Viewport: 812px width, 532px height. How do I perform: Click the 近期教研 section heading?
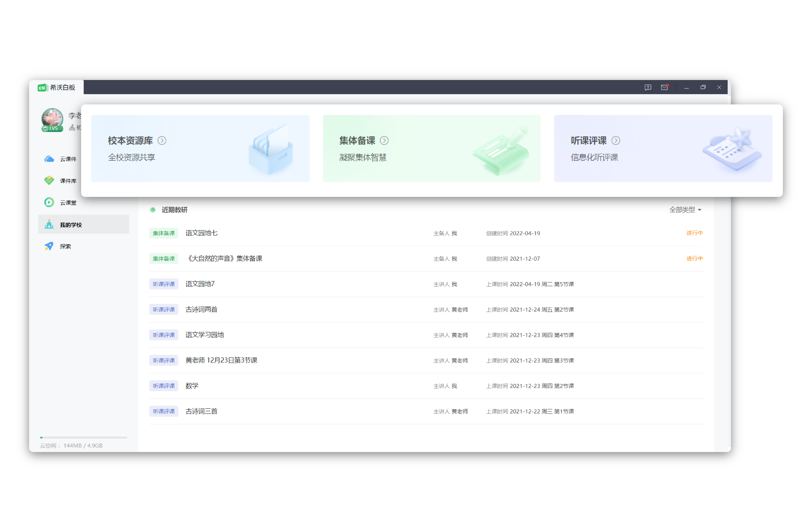[175, 210]
